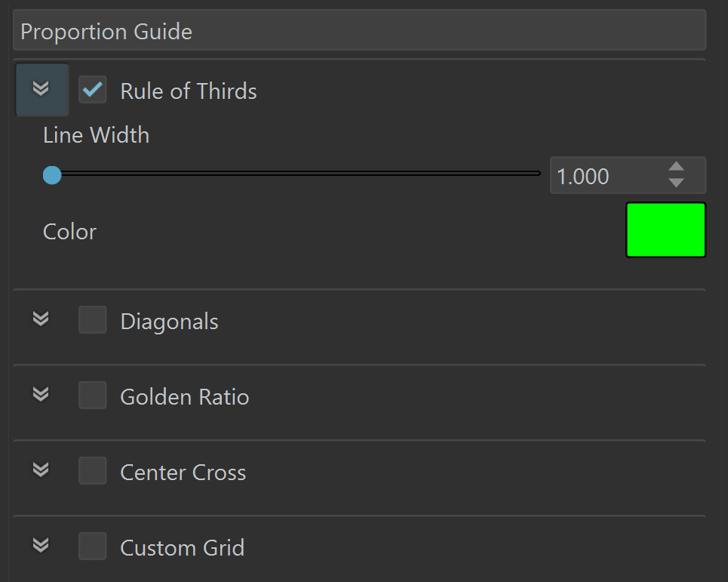728x582 pixels.
Task: Select the Golden Ratio label
Action: coord(185,396)
